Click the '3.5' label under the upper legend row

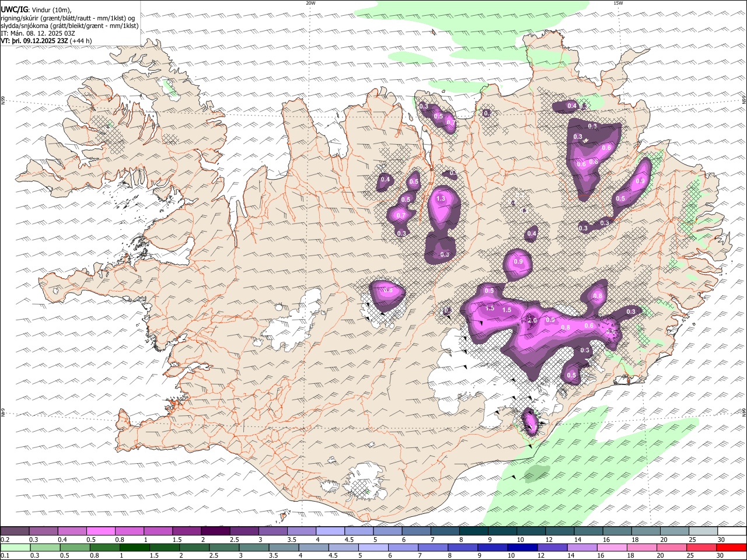click(292, 540)
